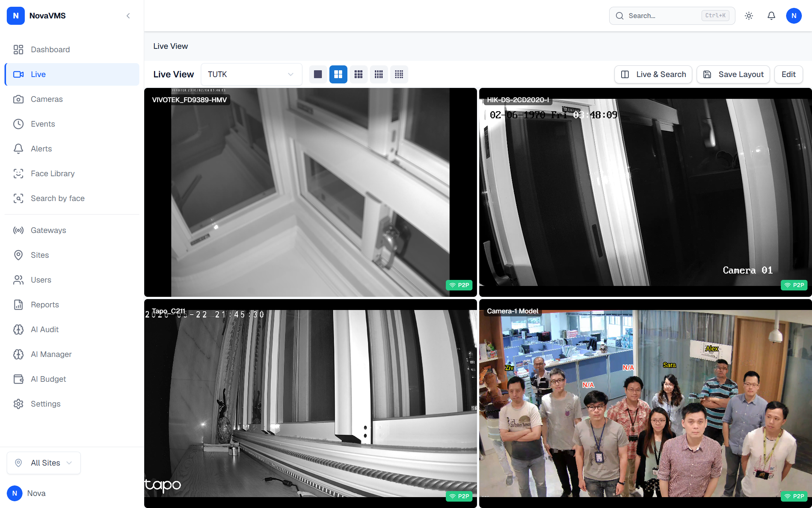Click the Dashboard grid icon
The height and width of the screenshot is (508, 812).
tap(18, 50)
